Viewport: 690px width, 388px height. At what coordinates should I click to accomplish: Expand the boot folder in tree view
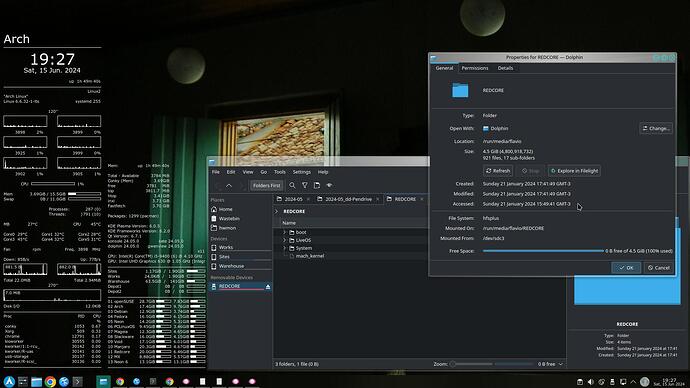pos(284,232)
